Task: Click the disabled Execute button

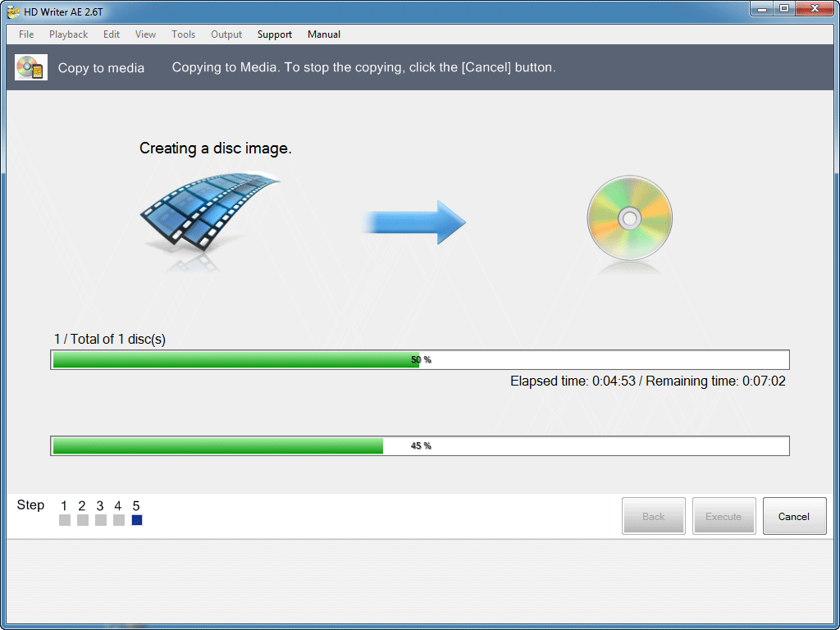Action: pyautogui.click(x=724, y=516)
